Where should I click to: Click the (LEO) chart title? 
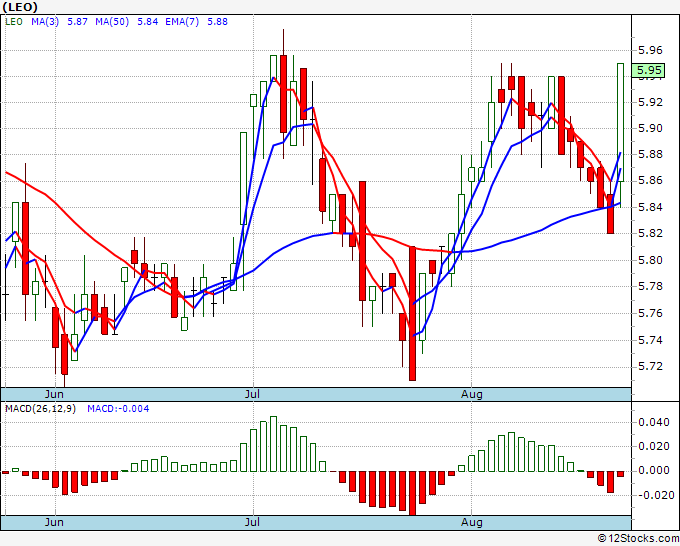(x=20, y=7)
